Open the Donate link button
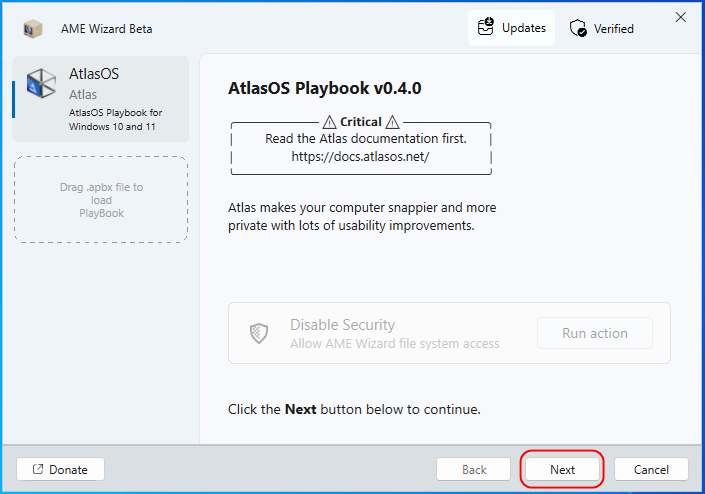The width and height of the screenshot is (705, 494). click(x=60, y=469)
